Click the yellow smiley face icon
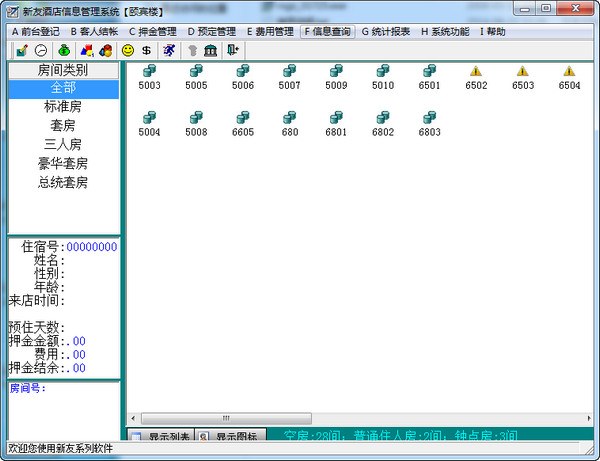600x461 pixels. (127, 50)
